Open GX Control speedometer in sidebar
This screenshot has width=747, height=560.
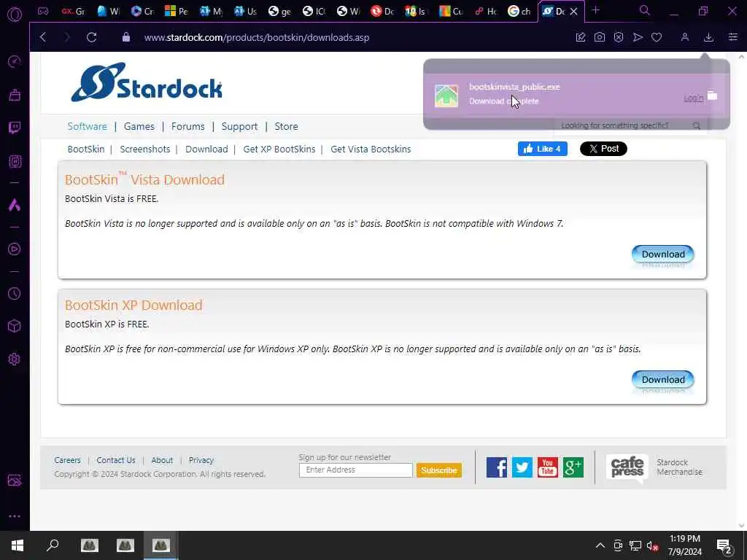tap(15, 61)
